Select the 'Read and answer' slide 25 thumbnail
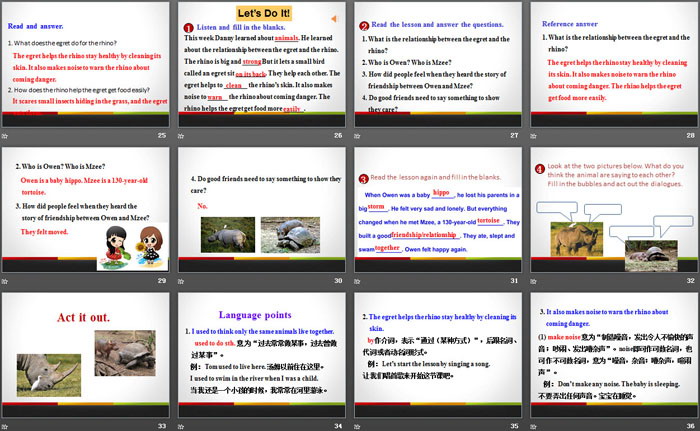Viewport: 700px width, 431px height. 86,64
